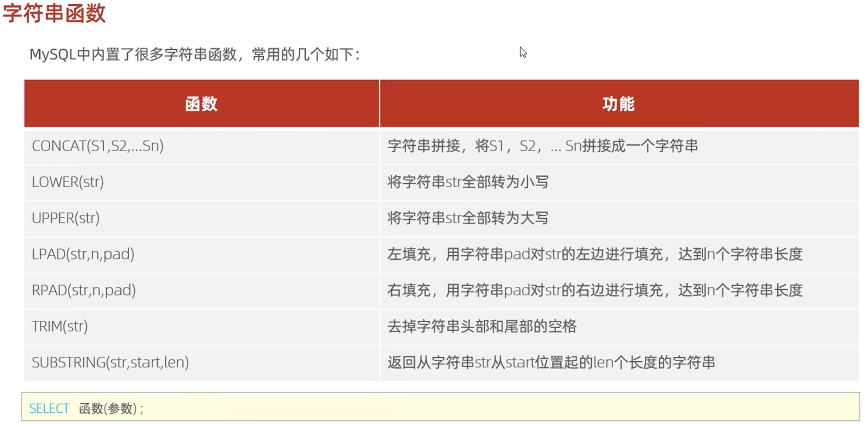Select the RPAD(str,n,pad) cell
The image size is (868, 425).
84,290
